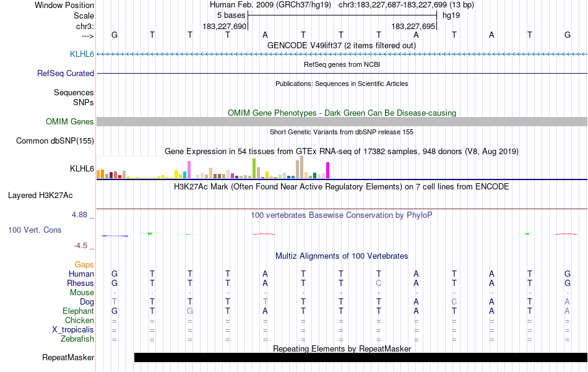The height and width of the screenshot is (372, 588).
Task: Open GENCODE V49lift37 track title
Action: (341, 45)
